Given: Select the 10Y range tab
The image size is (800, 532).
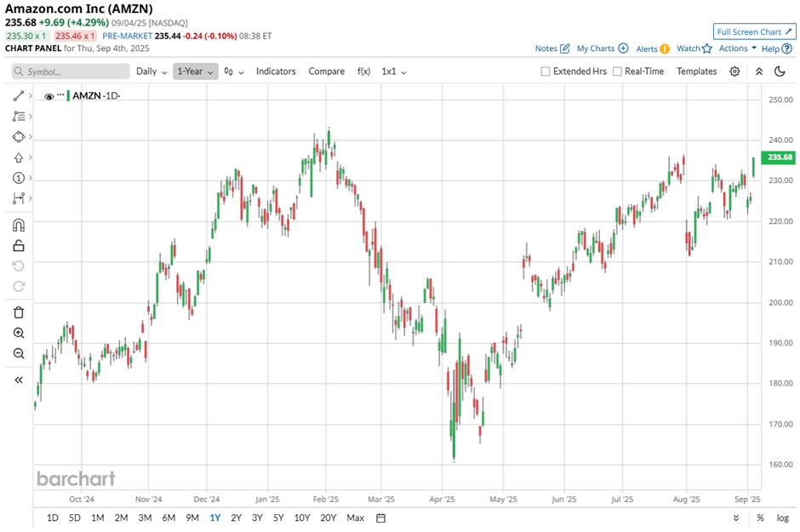Looking at the screenshot, I should coord(302,518).
